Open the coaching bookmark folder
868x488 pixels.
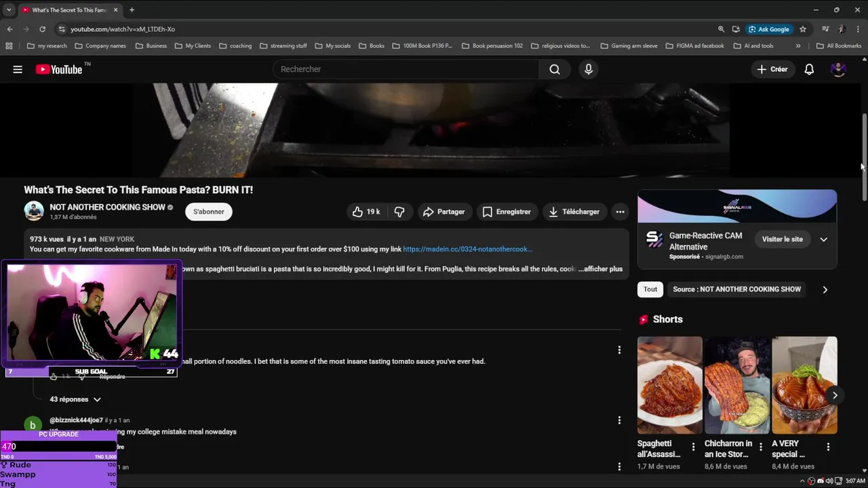pos(235,46)
